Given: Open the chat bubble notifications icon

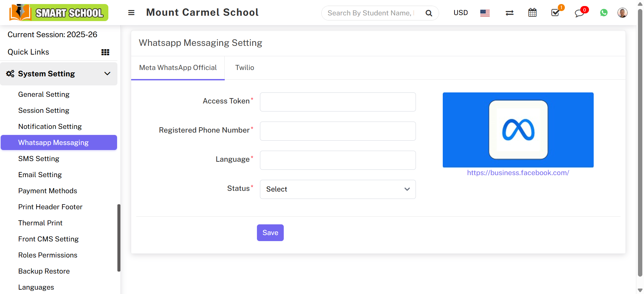Looking at the screenshot, I should point(579,13).
